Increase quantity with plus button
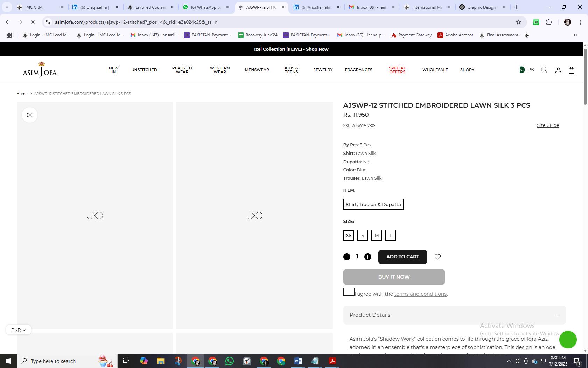Image resolution: width=588 pixels, height=368 pixels. (368, 257)
